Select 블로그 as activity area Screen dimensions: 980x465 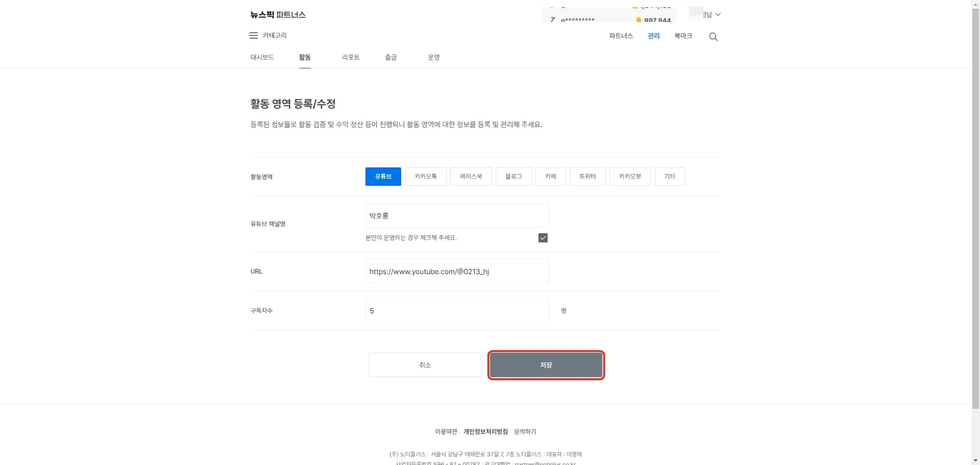click(513, 177)
